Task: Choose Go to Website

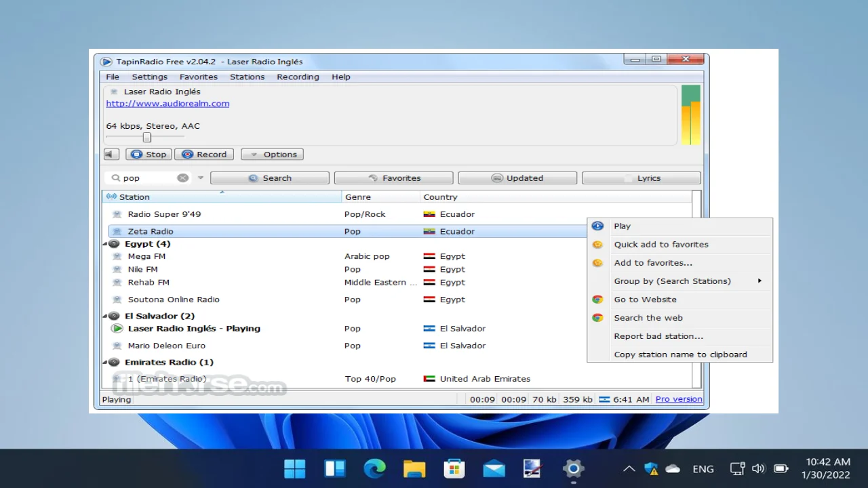Action: [679, 300]
